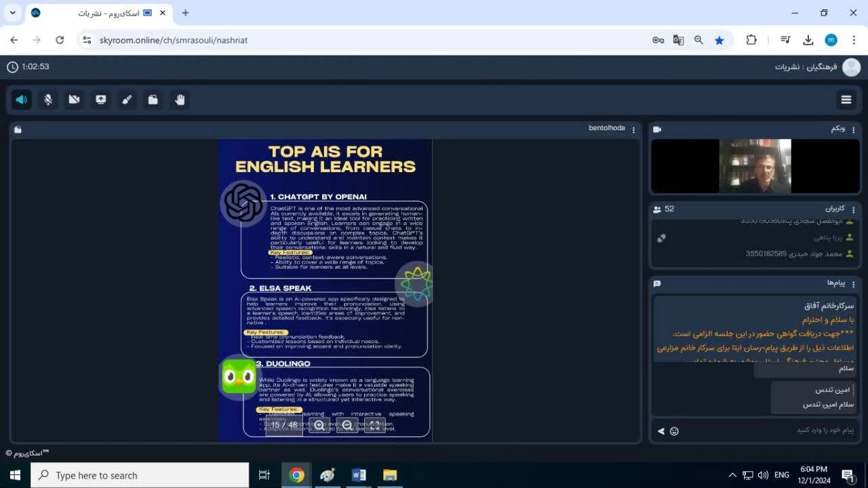Open the users panel three-dot menu

pos(854,209)
